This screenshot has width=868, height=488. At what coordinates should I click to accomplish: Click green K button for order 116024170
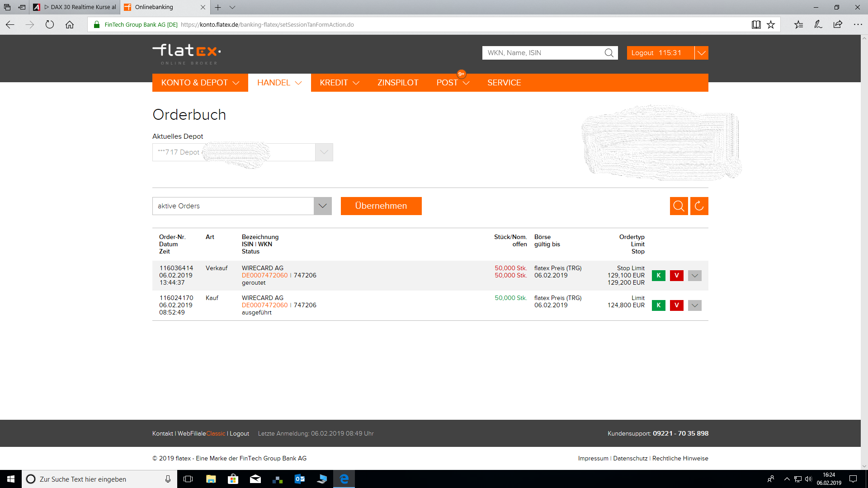(x=658, y=305)
